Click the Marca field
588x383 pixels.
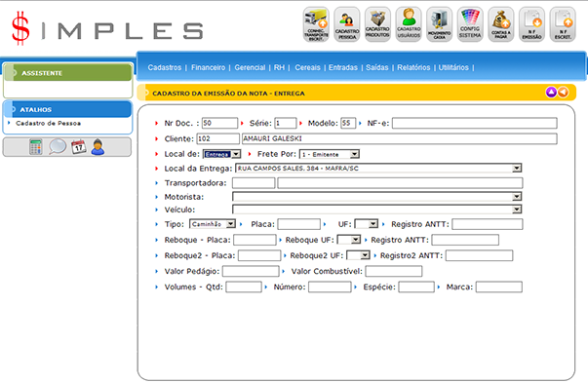point(498,287)
